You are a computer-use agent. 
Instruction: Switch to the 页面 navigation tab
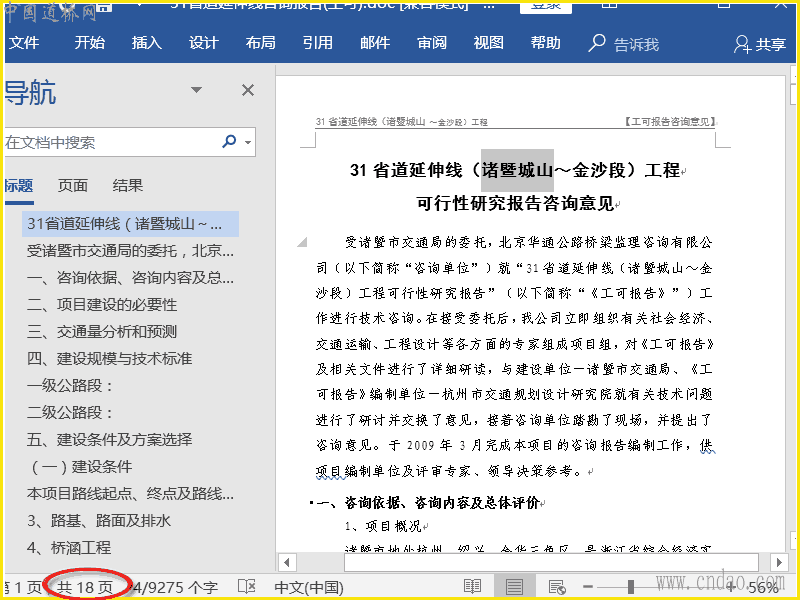72,186
